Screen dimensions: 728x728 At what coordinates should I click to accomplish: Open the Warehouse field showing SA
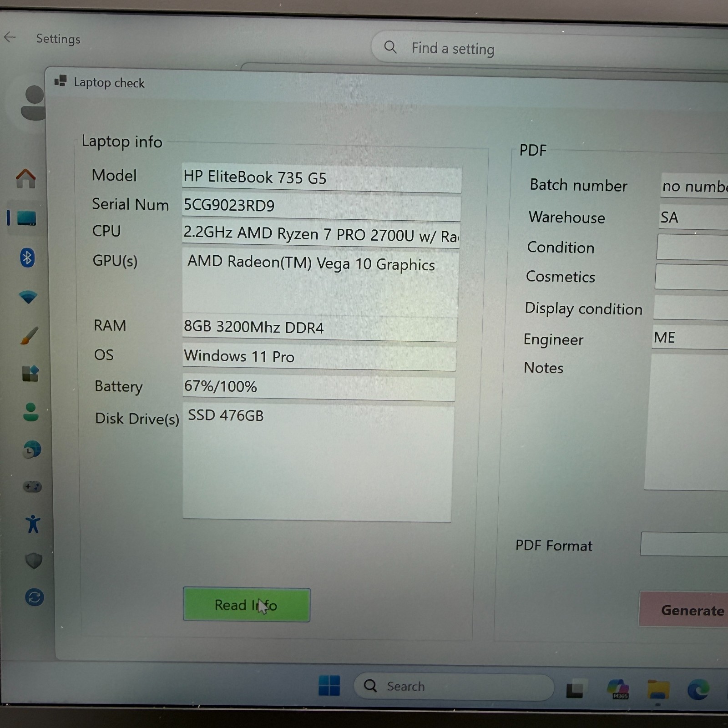click(693, 217)
